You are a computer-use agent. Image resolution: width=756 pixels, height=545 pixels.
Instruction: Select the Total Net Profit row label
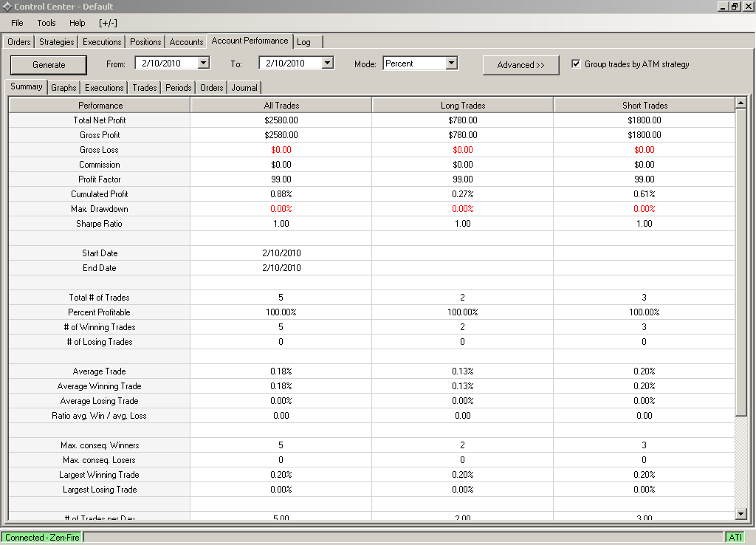pos(100,120)
